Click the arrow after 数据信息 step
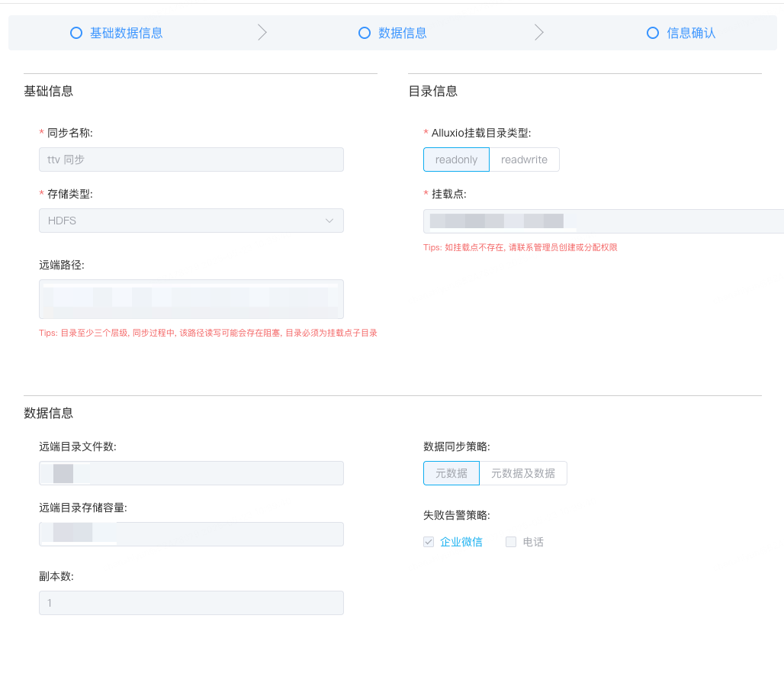The height and width of the screenshot is (696, 784). [539, 33]
